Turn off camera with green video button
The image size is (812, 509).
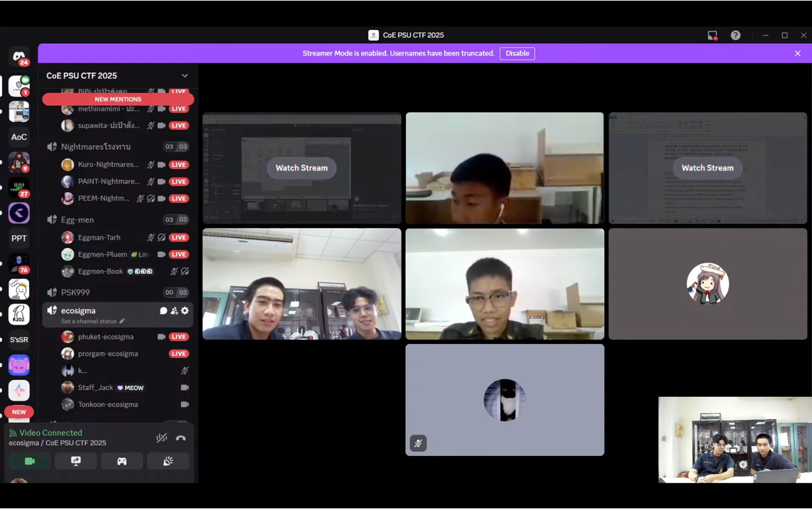click(30, 461)
